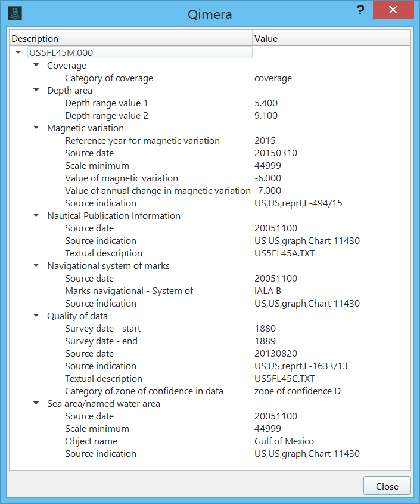Collapse the US5FL45M.000 root node
Viewport: 420px width, 504px height.
pos(18,52)
